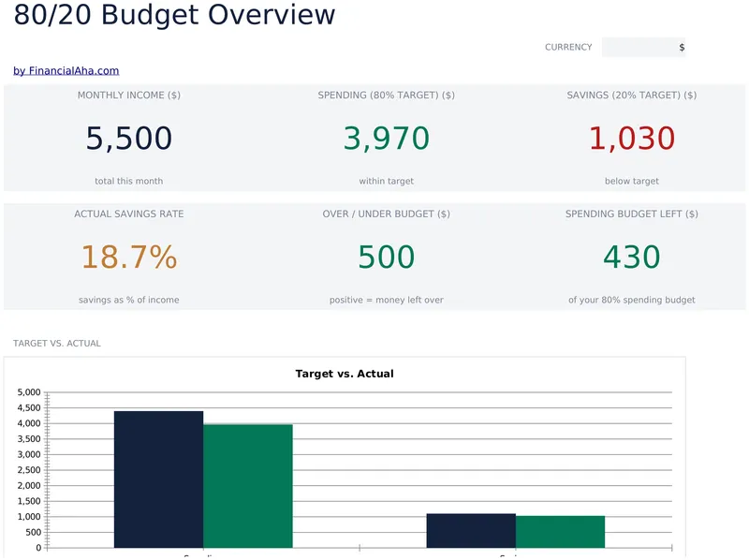
Task: Click the navy spending target bar
Action: click(158, 479)
